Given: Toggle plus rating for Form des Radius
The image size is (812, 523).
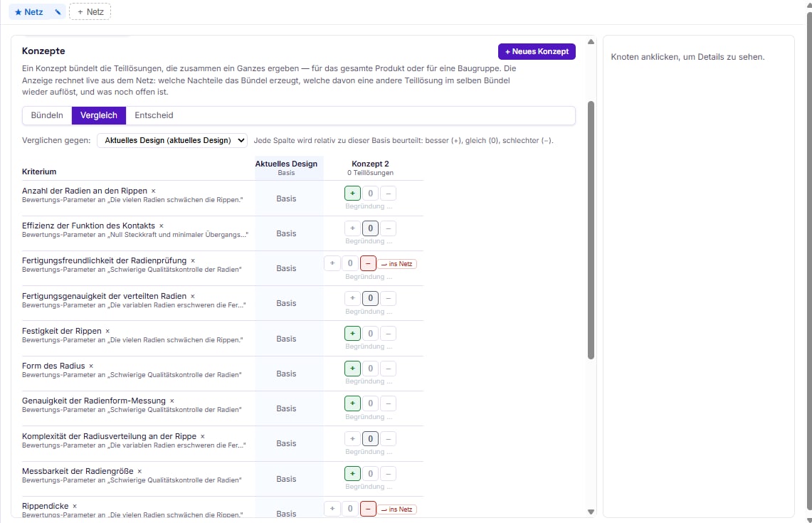Looking at the screenshot, I should pos(353,369).
